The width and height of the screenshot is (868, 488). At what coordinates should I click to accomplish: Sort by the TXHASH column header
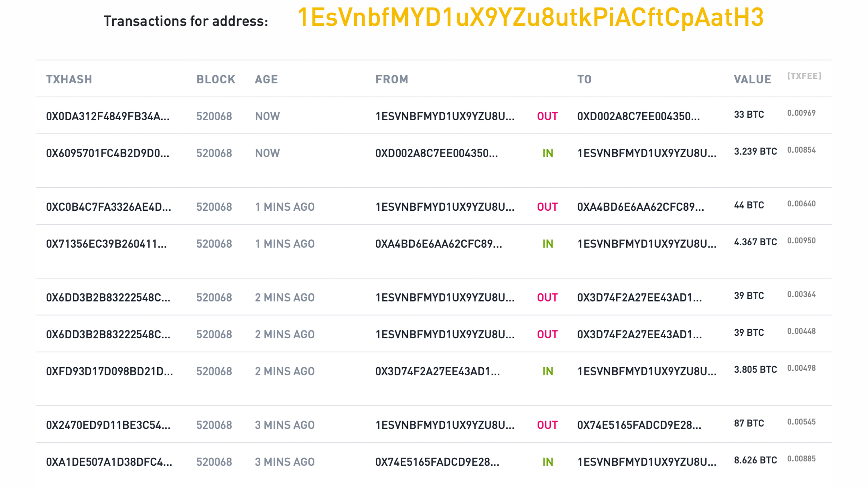69,79
